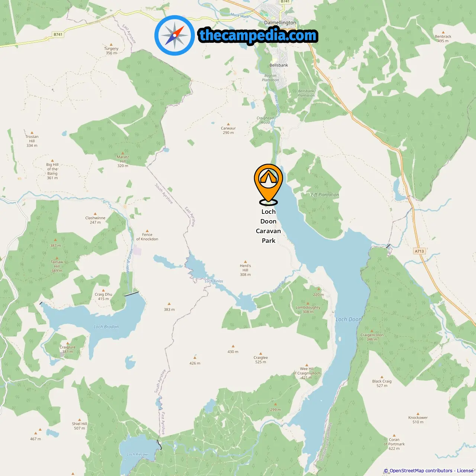The width and height of the screenshot is (476, 476).
Task: Click the Coran of Portmark peak marker
Action: click(x=394, y=435)
